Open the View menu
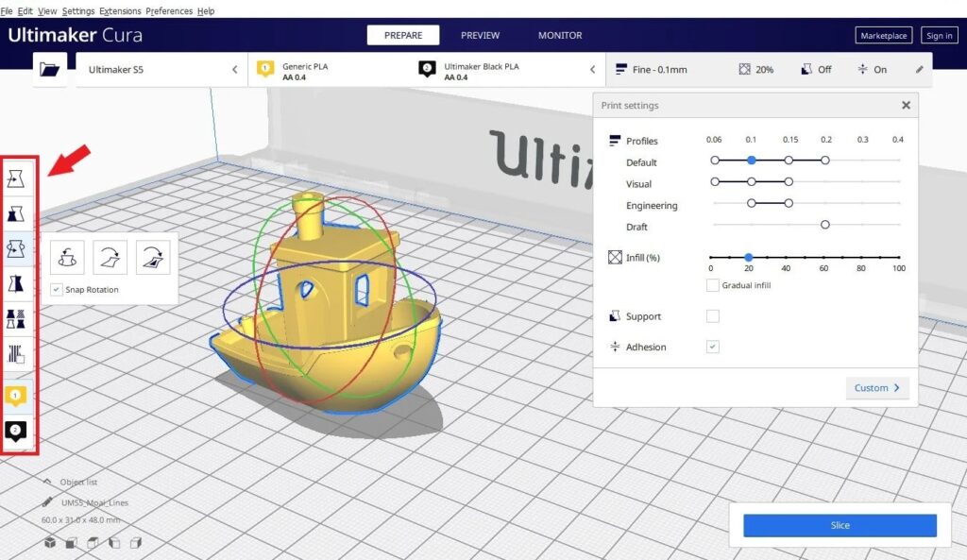This screenshot has width=967, height=560. (47, 10)
